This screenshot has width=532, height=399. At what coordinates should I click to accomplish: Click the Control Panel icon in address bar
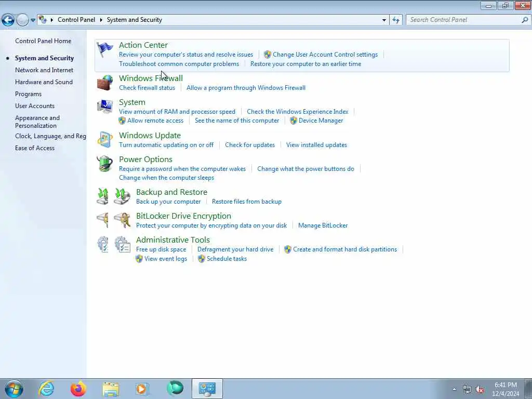[43, 20]
